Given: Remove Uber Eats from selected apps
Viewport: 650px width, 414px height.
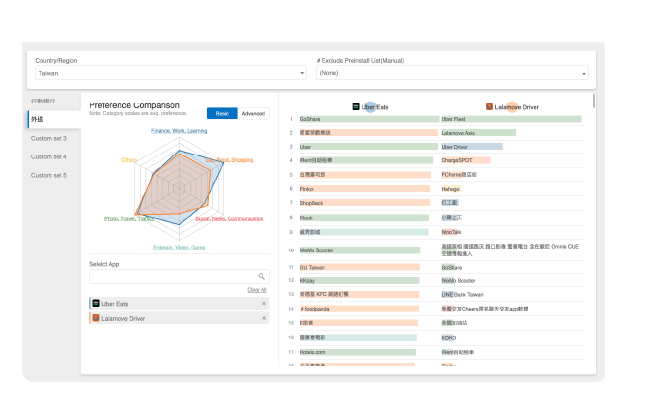Looking at the screenshot, I should [x=264, y=304].
